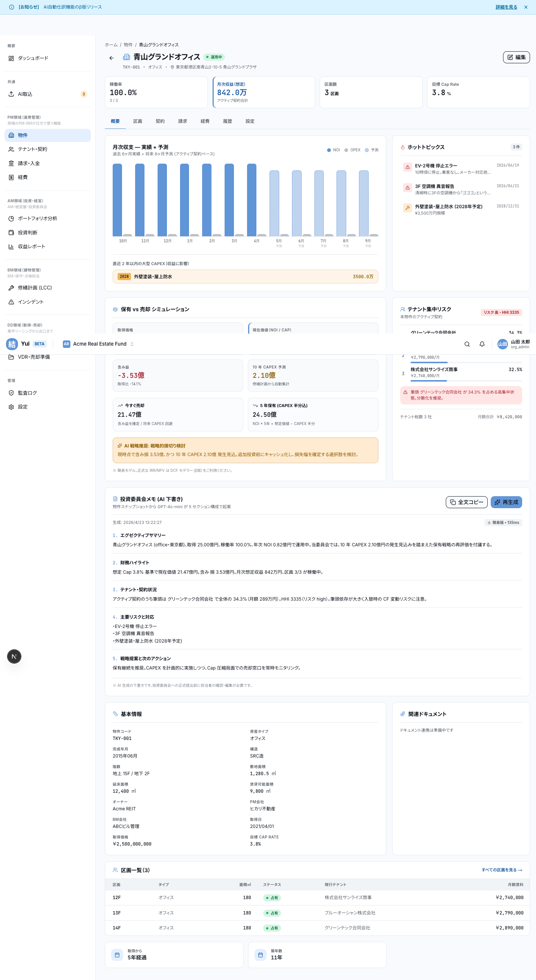Open 請求・入金 in the sidebar
536x980 pixels.
[48, 163]
